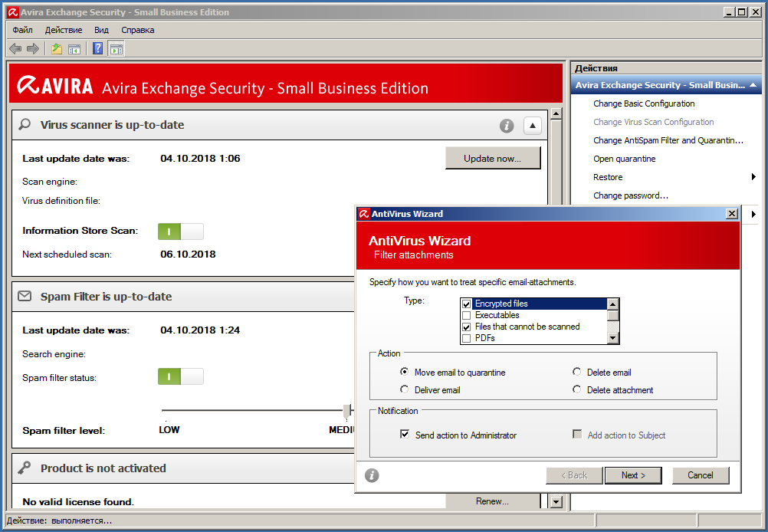Close the AntiVirus Wizard dialog
The image size is (768, 532).
(732, 214)
